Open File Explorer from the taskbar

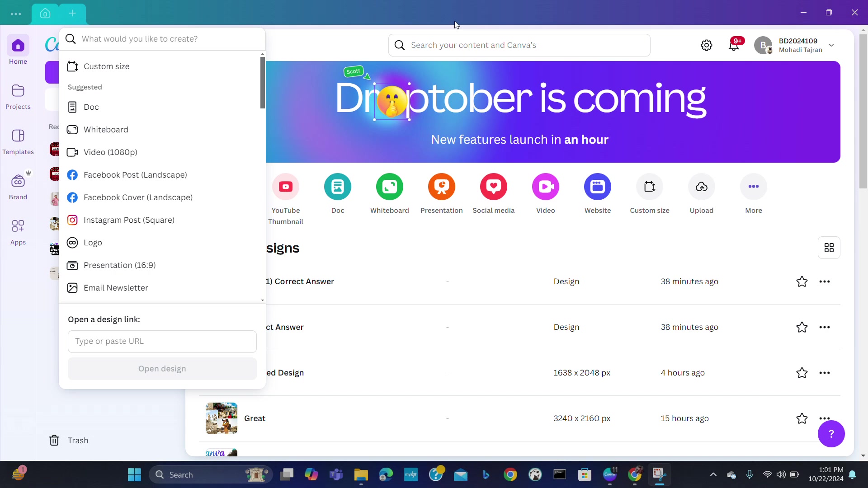click(361, 474)
